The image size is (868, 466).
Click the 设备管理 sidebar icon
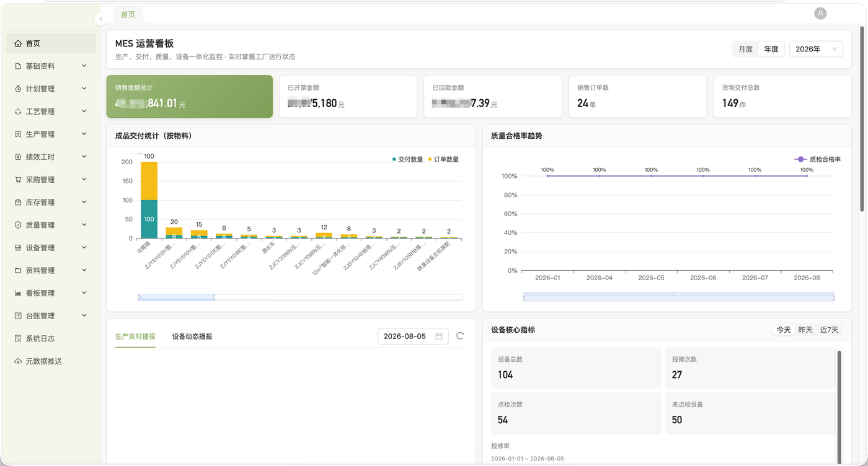(18, 248)
